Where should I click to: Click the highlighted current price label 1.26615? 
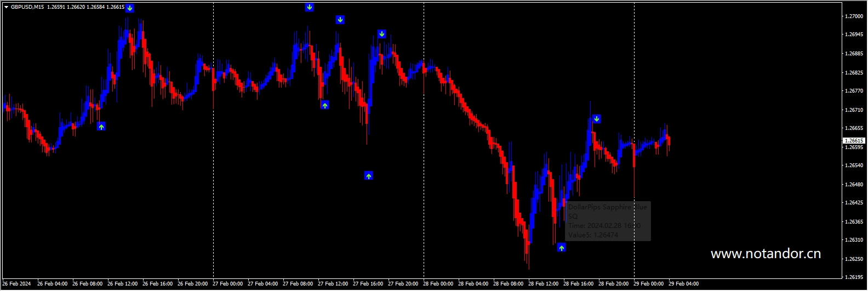coord(854,141)
